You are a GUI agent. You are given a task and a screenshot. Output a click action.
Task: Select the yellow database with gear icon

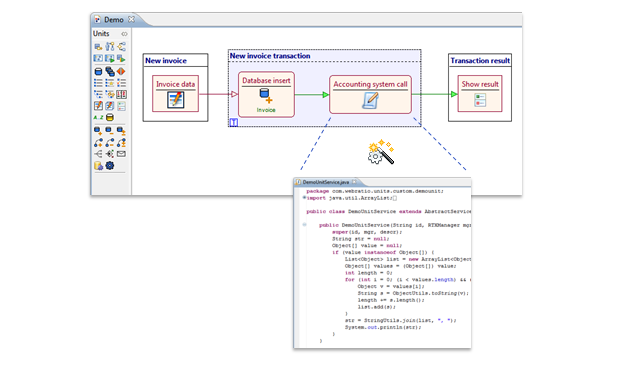[x=98, y=166]
